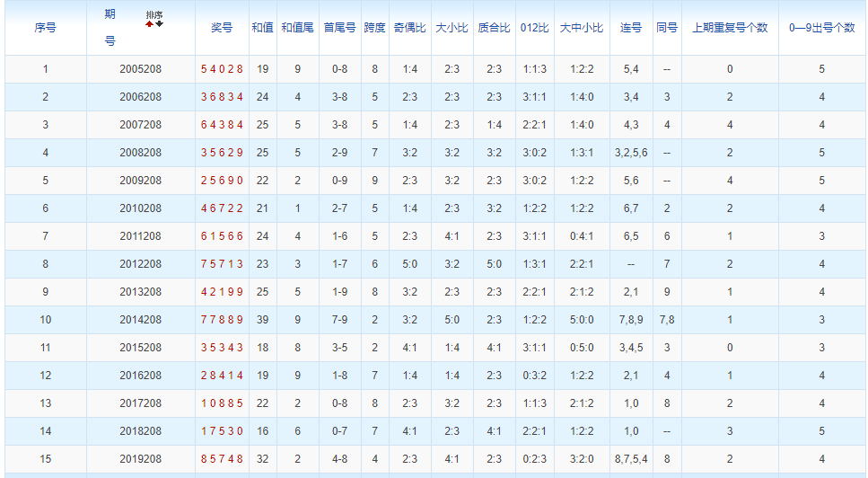Select issue number 2011208
This screenshot has width=868, height=478.
[141, 236]
